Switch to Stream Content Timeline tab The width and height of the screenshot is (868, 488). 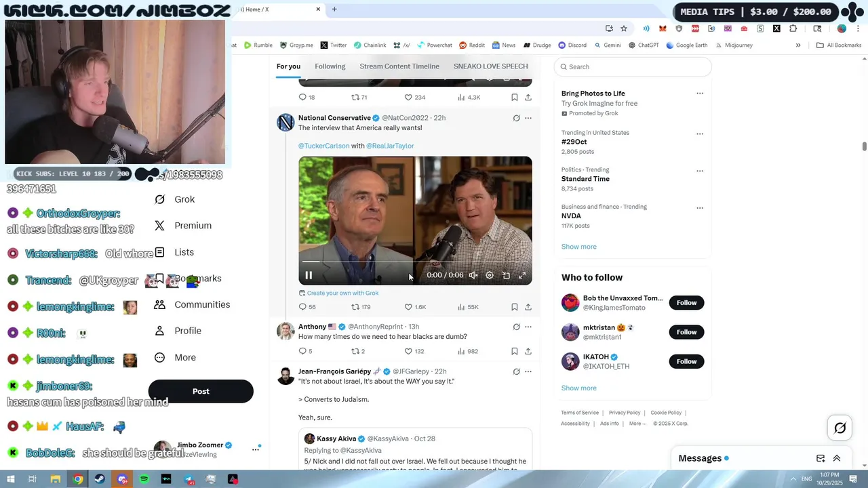399,66
